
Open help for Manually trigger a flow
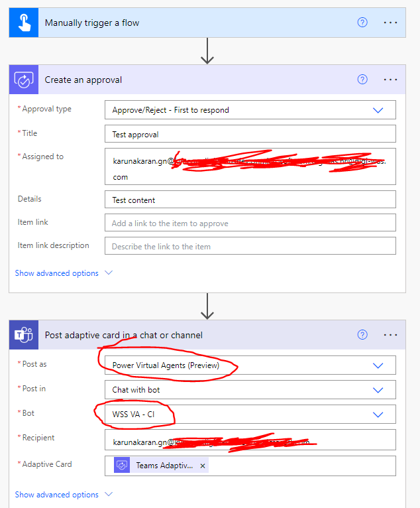362,23
